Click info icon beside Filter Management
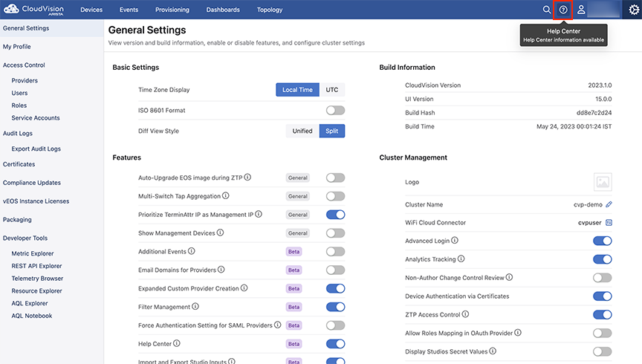This screenshot has height=364, width=642. click(x=195, y=306)
